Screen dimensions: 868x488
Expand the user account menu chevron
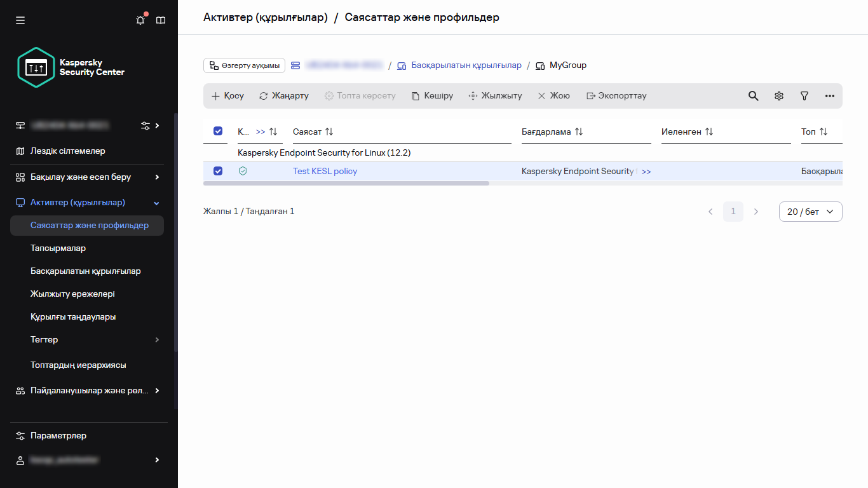click(x=157, y=460)
